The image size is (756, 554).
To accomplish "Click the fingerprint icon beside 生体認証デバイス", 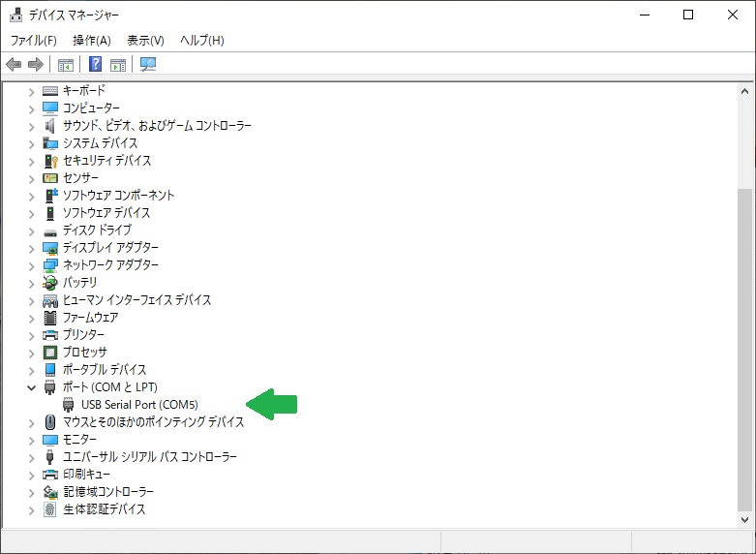I will click(x=49, y=509).
